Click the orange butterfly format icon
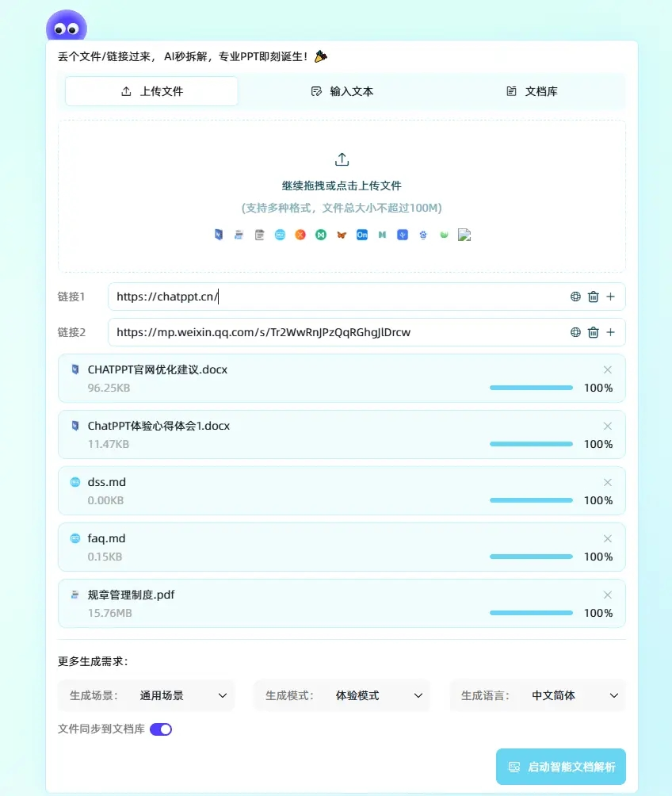The width and height of the screenshot is (672, 796). [342, 235]
